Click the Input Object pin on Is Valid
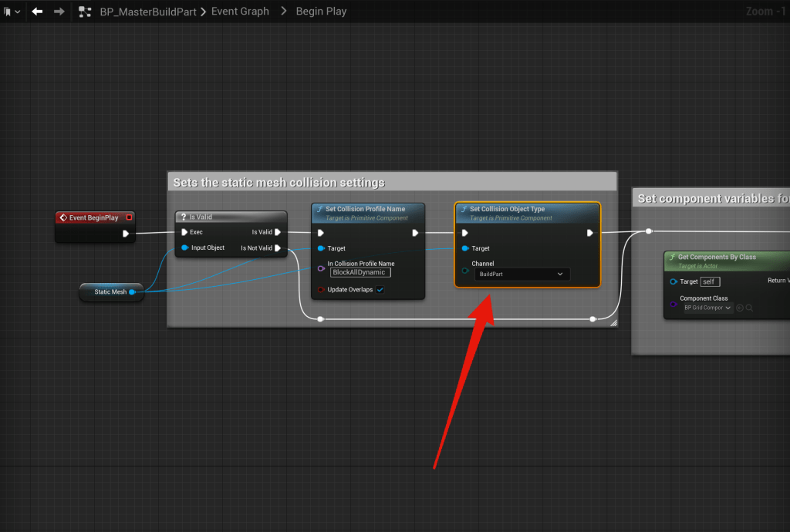 tap(184, 248)
